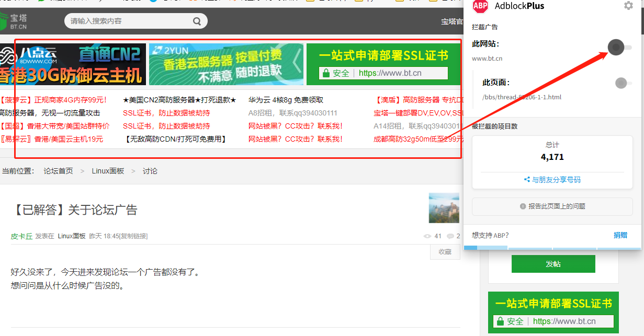Click 报告此页面上的问题 button
Image resolution: width=644 pixels, height=336 pixels.
tap(552, 206)
